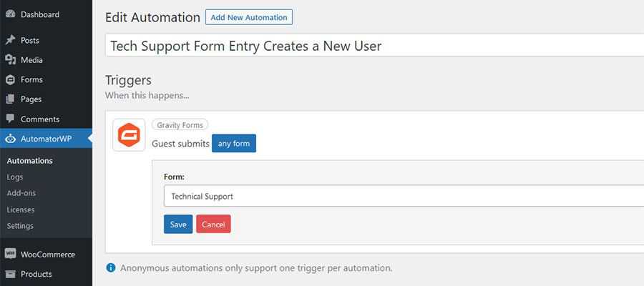Image resolution: width=644 pixels, height=286 pixels.
Task: Click the Forms sidebar icon
Action: click(x=10, y=80)
